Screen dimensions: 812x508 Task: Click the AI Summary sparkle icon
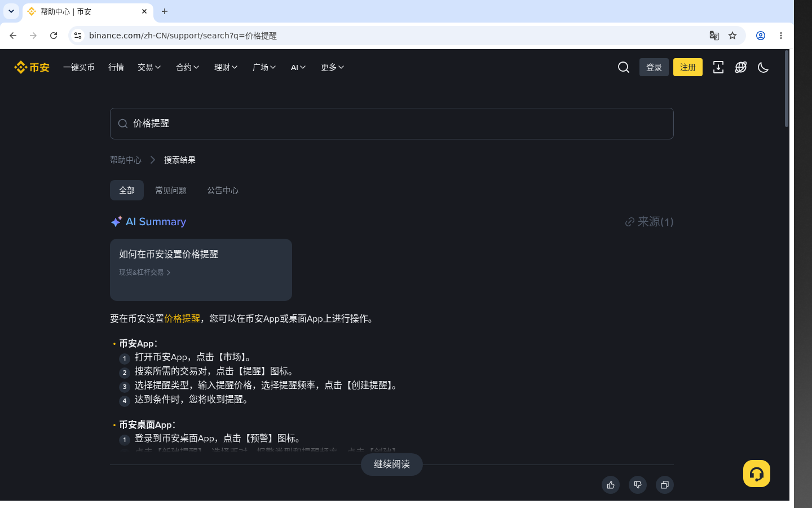coord(116,222)
